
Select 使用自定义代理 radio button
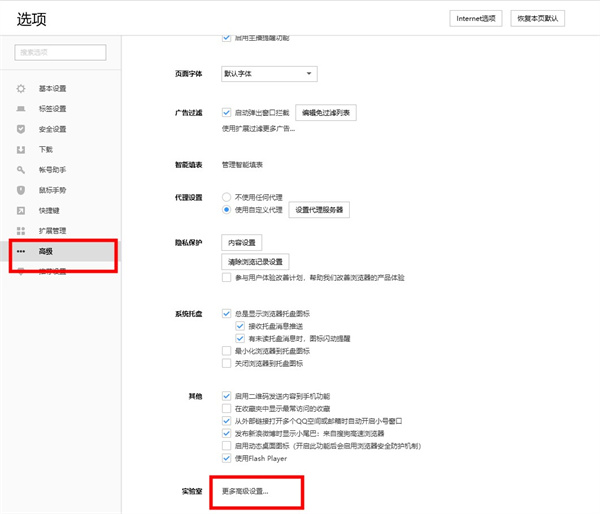[226, 210]
